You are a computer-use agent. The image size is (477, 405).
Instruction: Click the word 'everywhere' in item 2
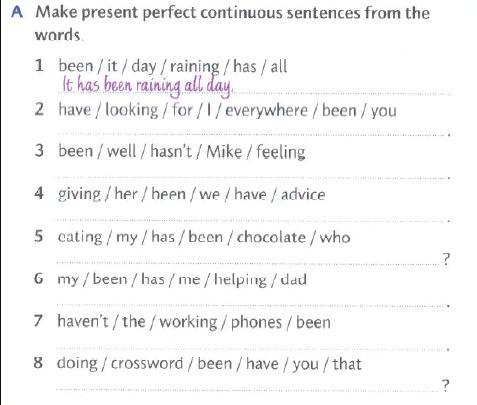coord(266,111)
